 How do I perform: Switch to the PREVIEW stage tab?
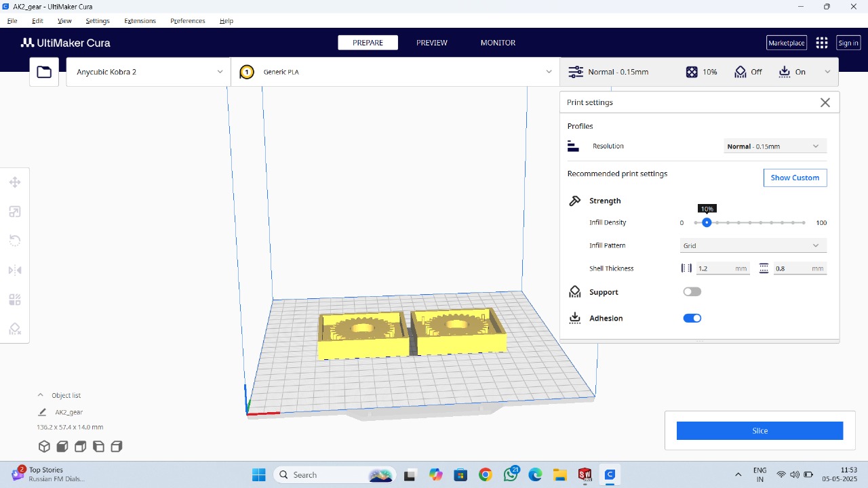tap(432, 43)
